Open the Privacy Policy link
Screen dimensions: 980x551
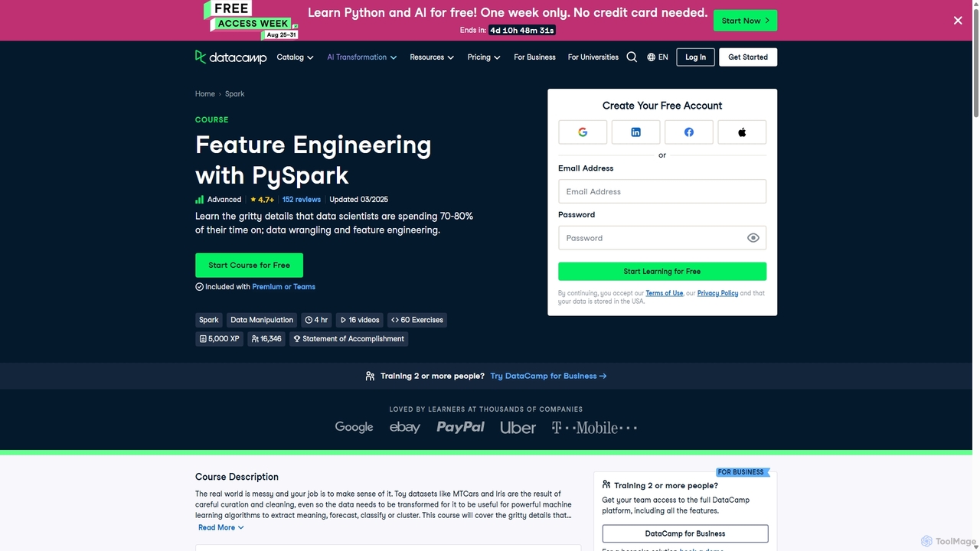pyautogui.click(x=717, y=293)
